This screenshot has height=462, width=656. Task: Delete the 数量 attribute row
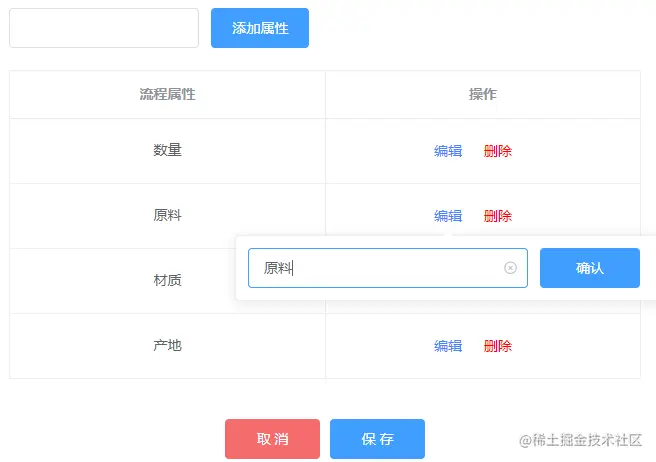[x=498, y=151]
